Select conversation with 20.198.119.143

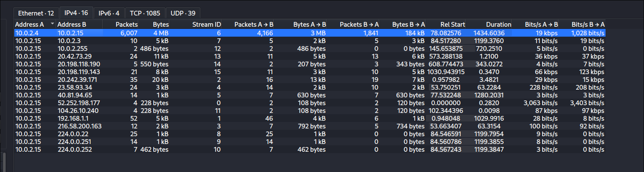pyautogui.click(x=310, y=72)
